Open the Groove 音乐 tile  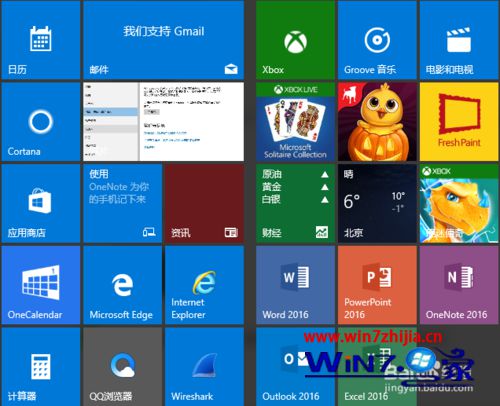pyautogui.click(x=377, y=40)
